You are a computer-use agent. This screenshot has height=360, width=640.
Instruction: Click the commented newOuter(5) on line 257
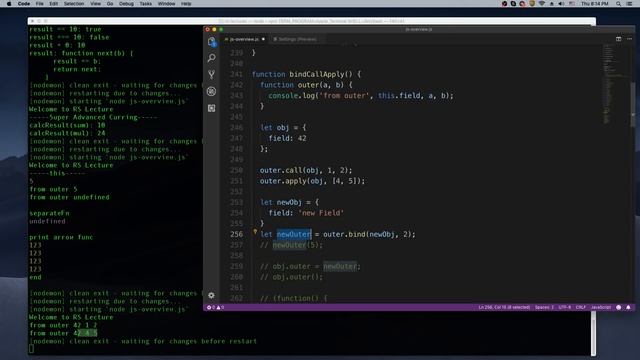coord(291,245)
